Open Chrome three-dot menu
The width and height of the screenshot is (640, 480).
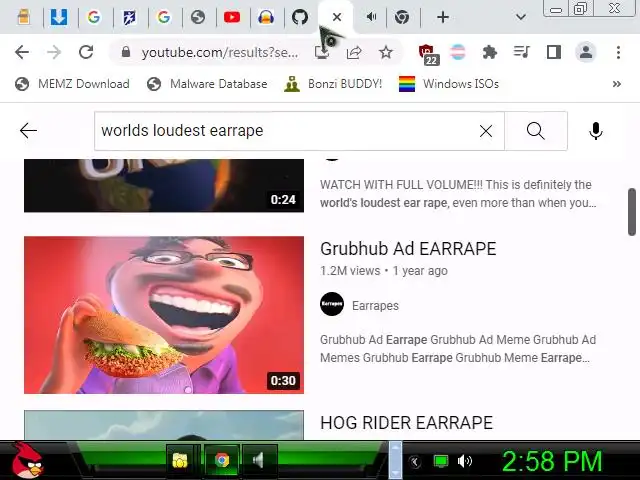(618, 52)
